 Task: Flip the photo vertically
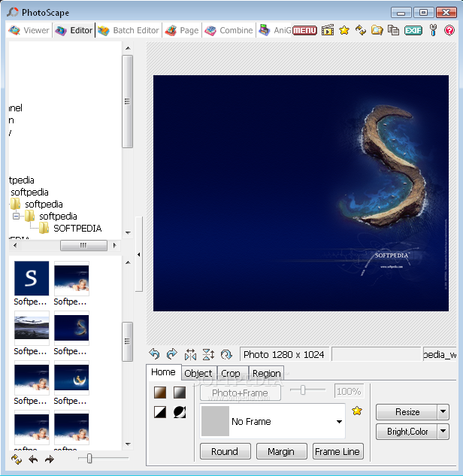[x=208, y=354]
